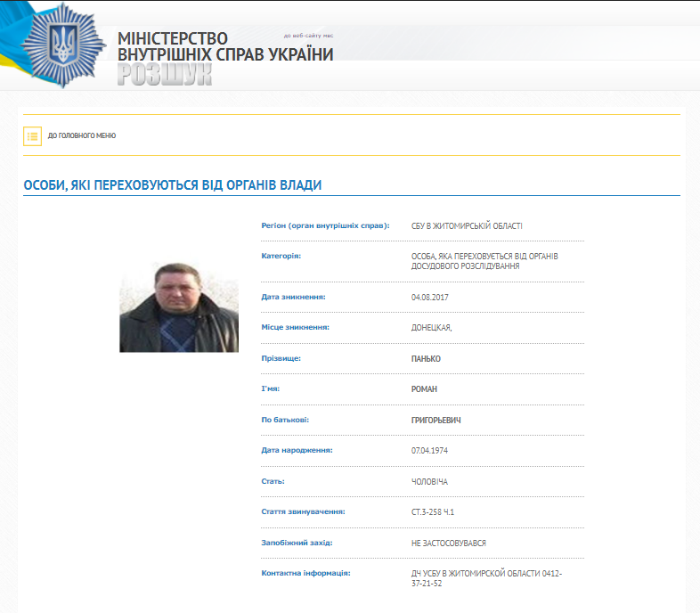Click the 'І'мя:' label
The width and height of the screenshot is (700, 613).
pos(271,389)
